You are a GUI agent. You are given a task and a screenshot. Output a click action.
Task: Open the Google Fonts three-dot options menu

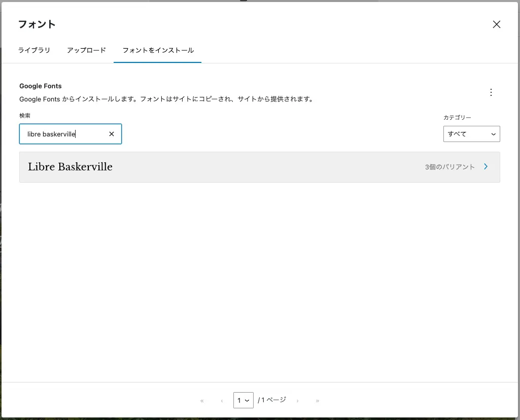(x=491, y=92)
